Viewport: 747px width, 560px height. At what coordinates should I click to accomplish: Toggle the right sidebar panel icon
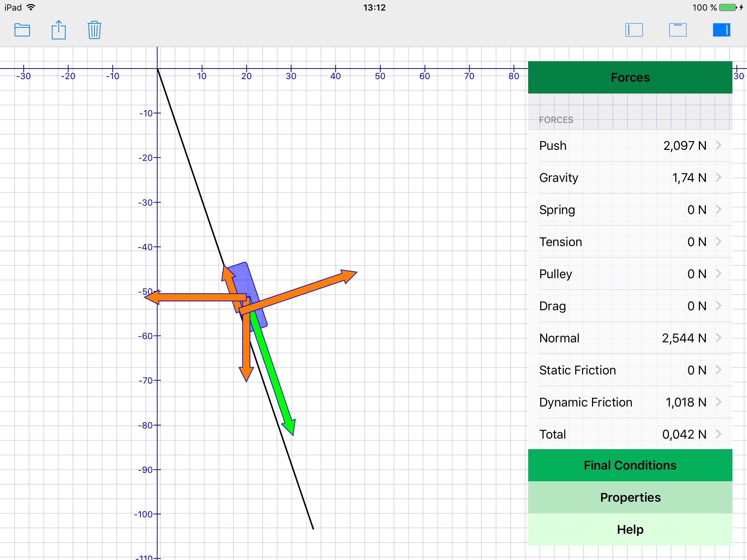coord(721,30)
